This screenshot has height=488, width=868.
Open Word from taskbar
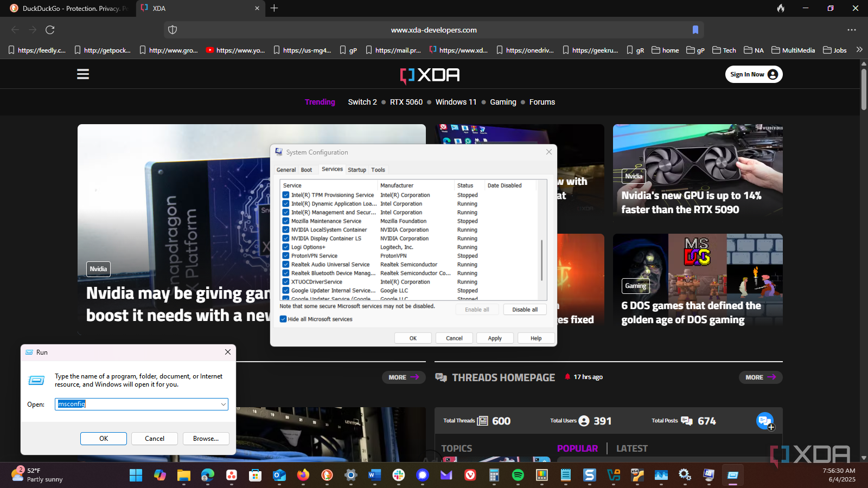[374, 476]
